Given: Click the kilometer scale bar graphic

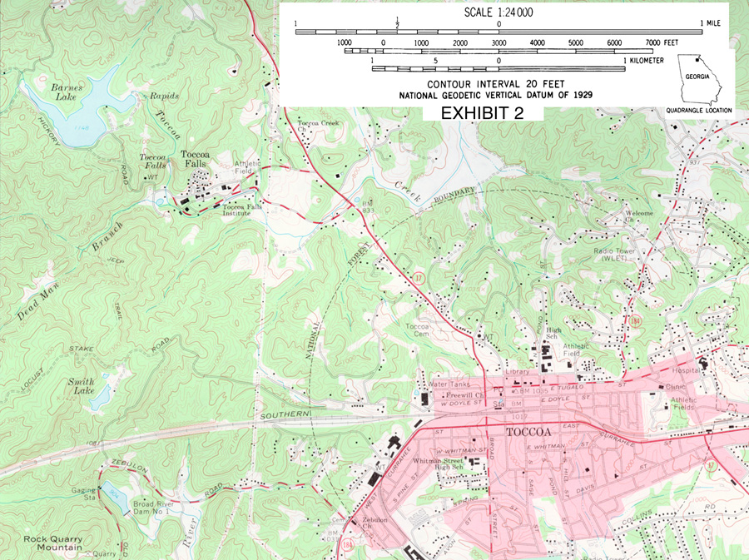Looking at the screenshot, I should click(499, 69).
